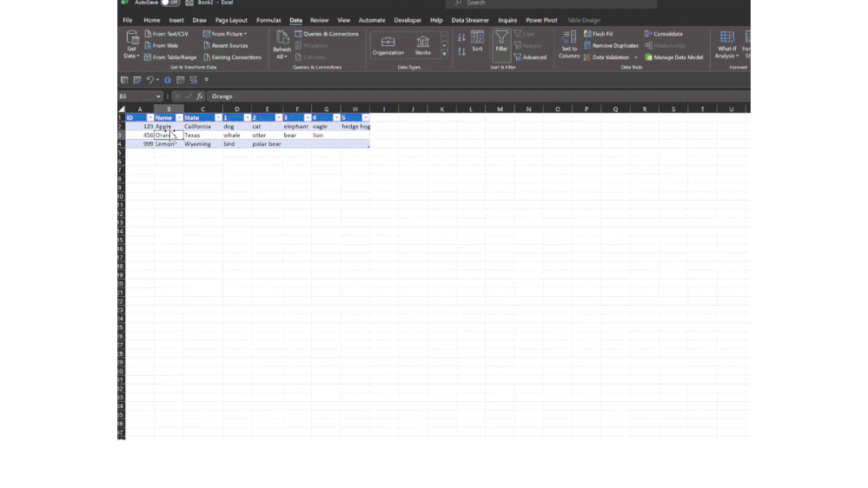This screenshot has width=868, height=488.
Task: Select the cell containing hedge hog
Action: point(355,127)
